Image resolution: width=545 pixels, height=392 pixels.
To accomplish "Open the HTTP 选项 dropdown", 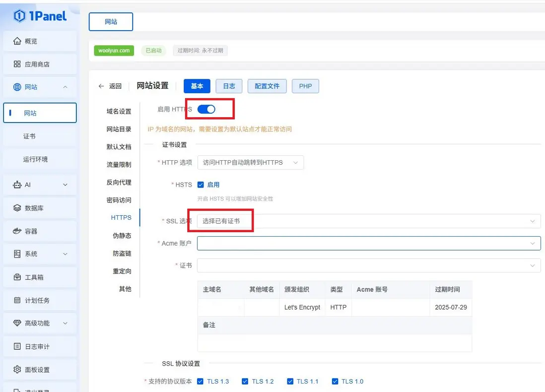I will click(x=250, y=162).
